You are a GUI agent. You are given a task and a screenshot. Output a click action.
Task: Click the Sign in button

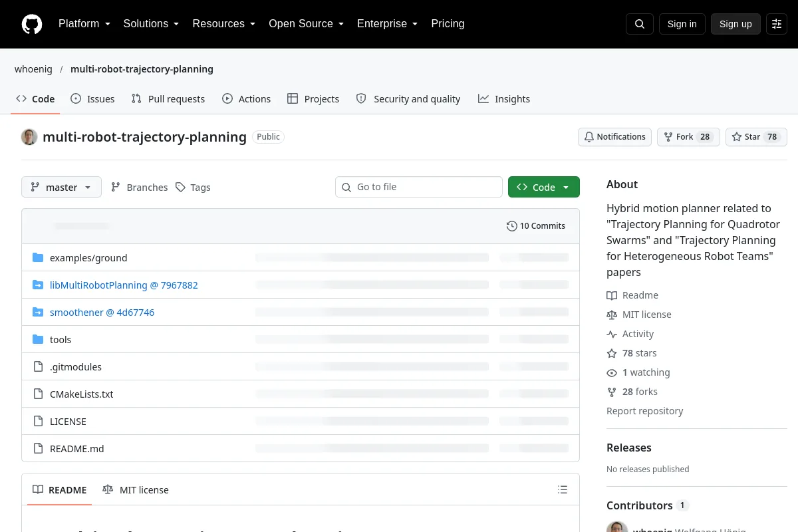[682, 24]
